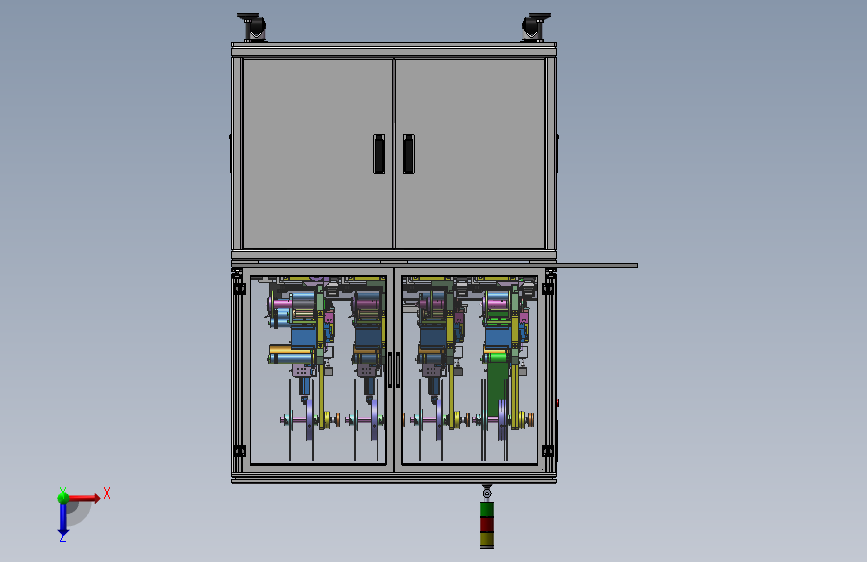Viewport: 867px width, 562px height.
Task: Select the upper left gray cabinet door panel
Action: 317,154
